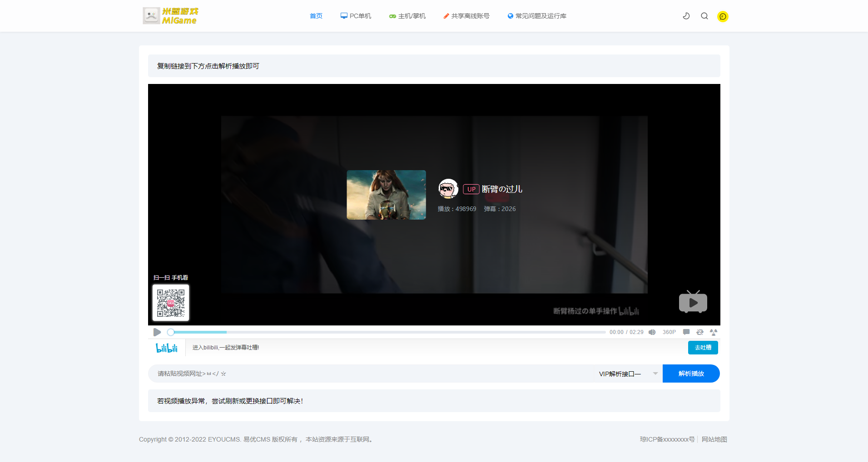Toggle loop playback icon
Image resolution: width=868 pixels, height=462 pixels.
(700, 332)
